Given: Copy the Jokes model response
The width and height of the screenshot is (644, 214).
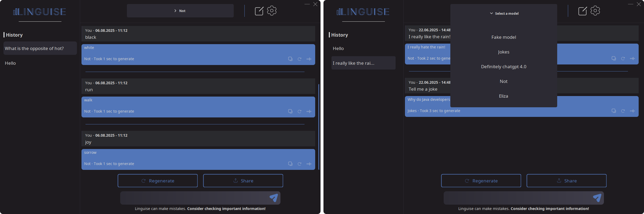Looking at the screenshot, I should pyautogui.click(x=614, y=111).
